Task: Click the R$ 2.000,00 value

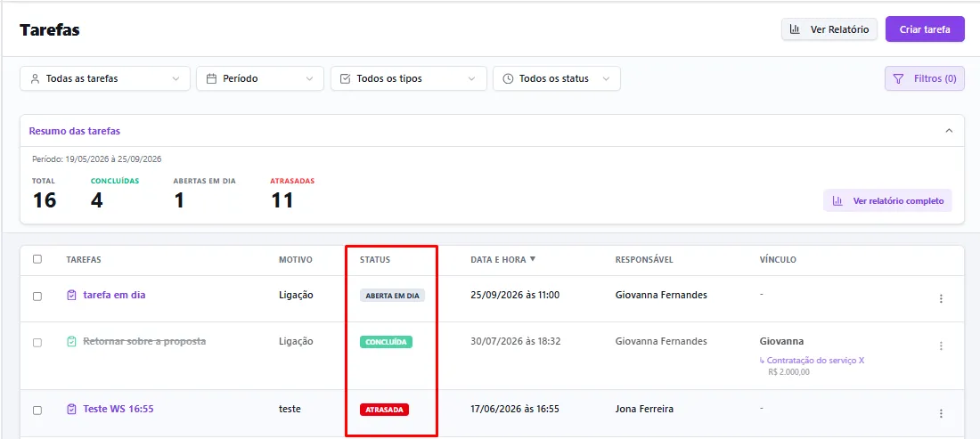Action: [x=788, y=371]
